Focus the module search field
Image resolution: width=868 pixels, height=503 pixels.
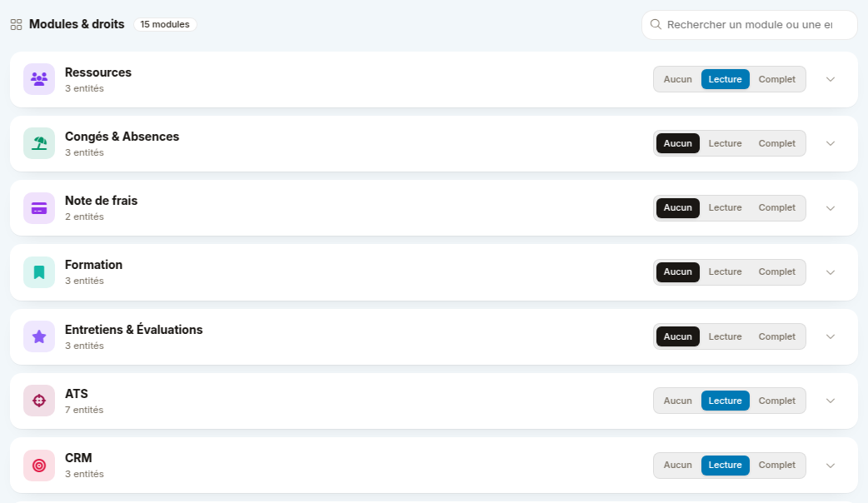[x=750, y=25]
